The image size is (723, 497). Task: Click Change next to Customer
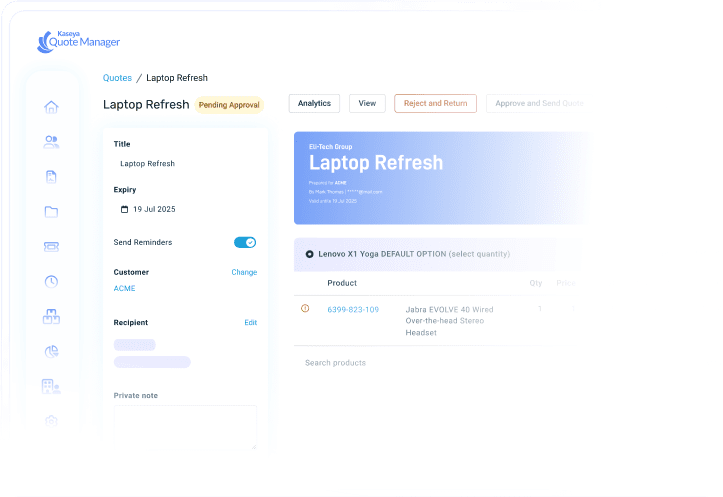(244, 272)
